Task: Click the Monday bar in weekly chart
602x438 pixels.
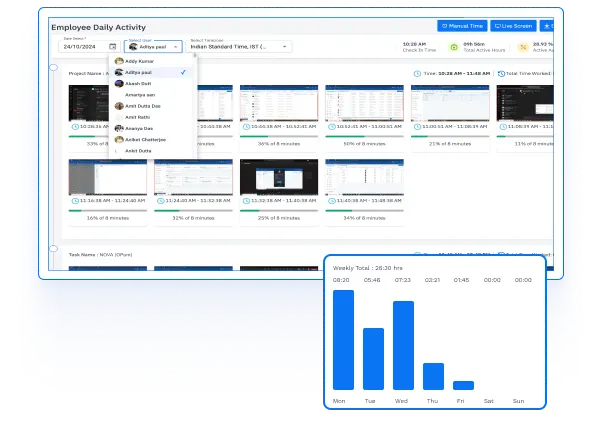Action: [x=343, y=340]
